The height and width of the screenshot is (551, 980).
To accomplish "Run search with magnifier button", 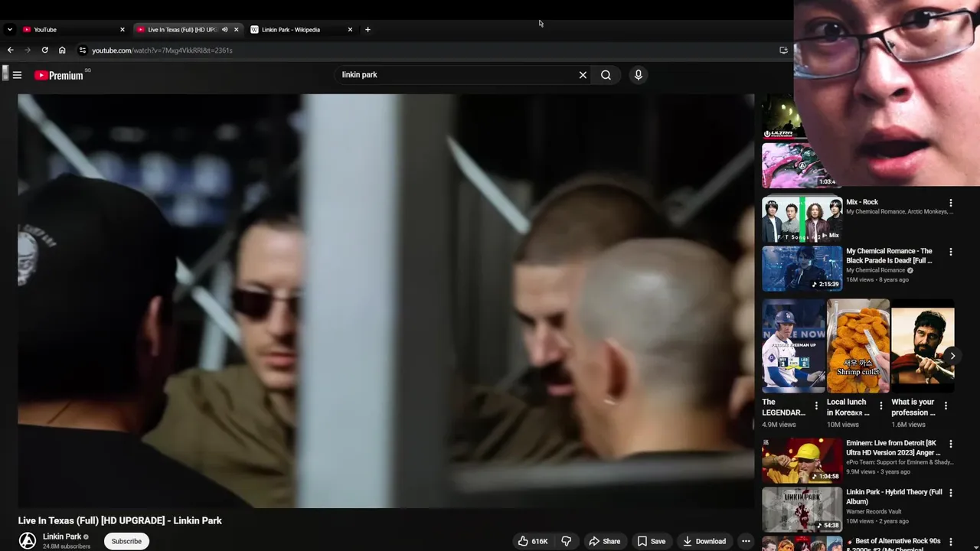I will click(x=606, y=75).
